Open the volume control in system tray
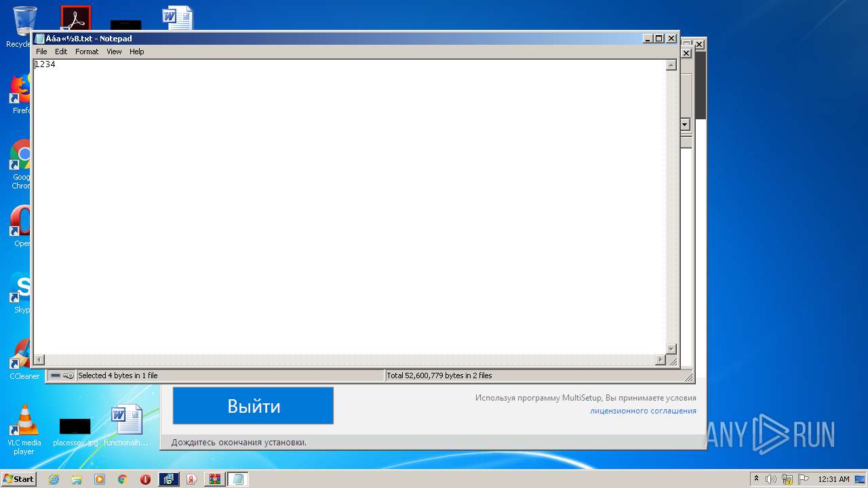 (x=771, y=479)
